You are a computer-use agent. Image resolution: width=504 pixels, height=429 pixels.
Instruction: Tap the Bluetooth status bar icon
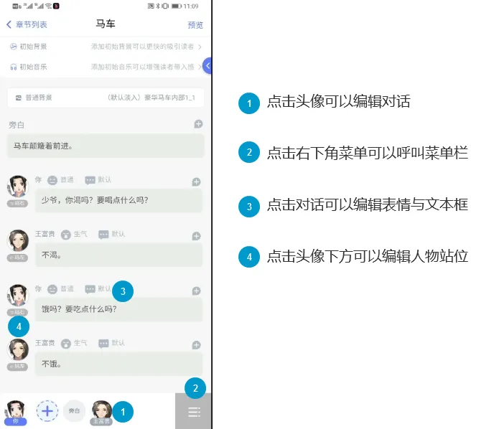pyautogui.click(x=158, y=6)
